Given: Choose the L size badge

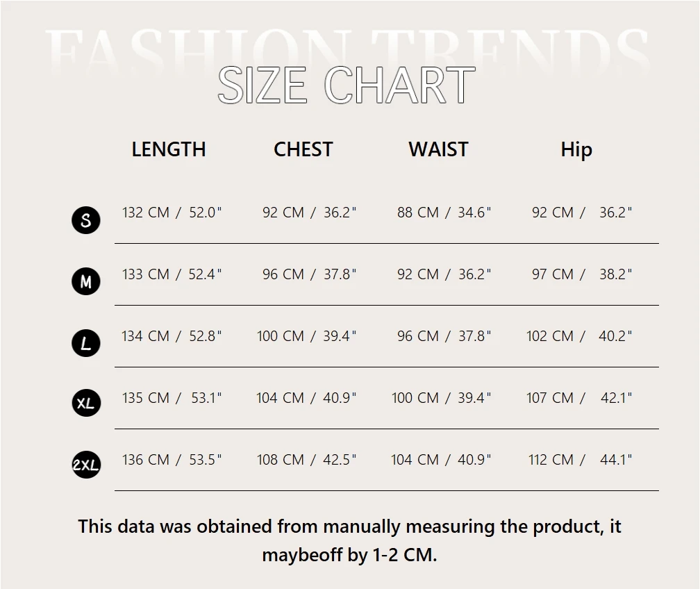Looking at the screenshot, I should tap(86, 343).
